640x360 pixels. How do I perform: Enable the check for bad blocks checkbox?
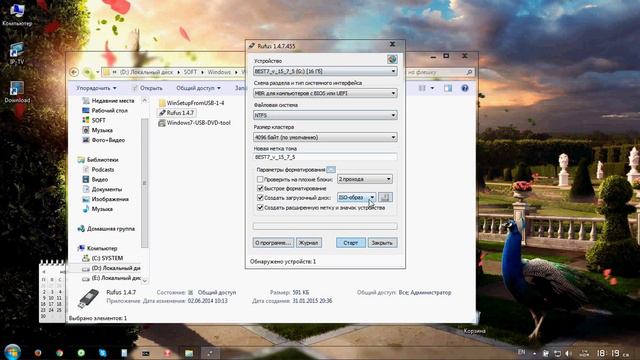pos(260,179)
